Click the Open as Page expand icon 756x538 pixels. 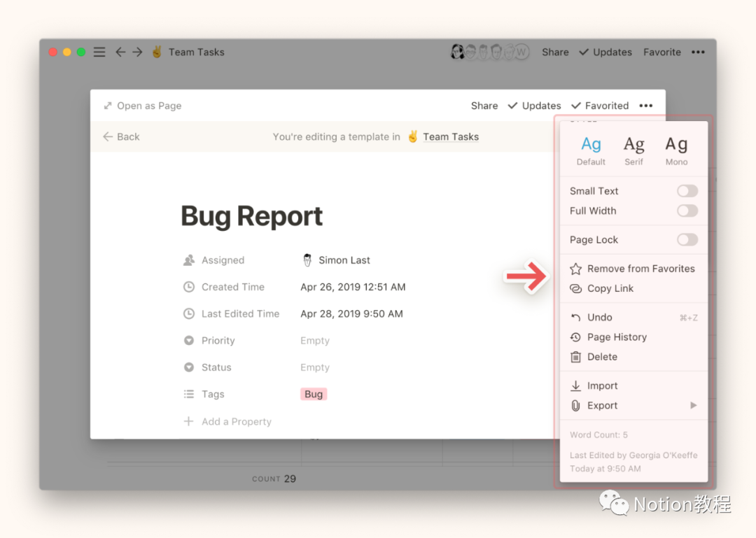pos(108,106)
